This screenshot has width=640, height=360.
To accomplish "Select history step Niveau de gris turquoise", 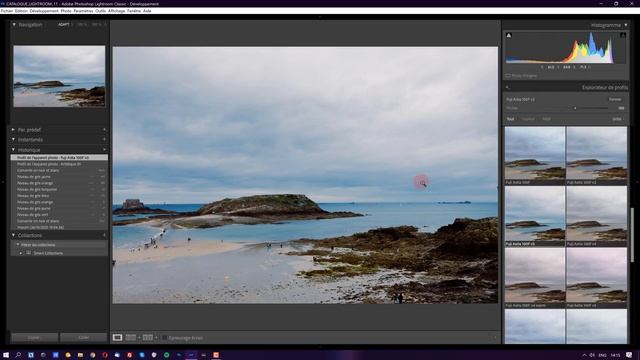I will (59, 189).
